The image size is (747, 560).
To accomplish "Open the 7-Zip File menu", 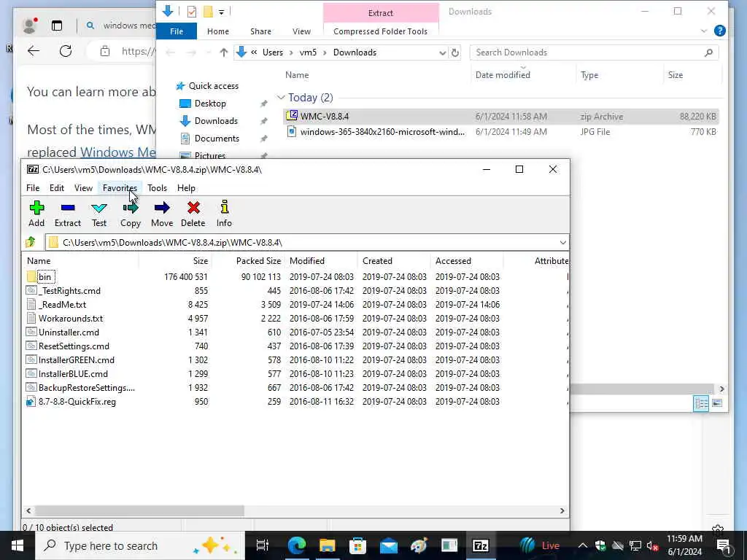I will [x=33, y=188].
